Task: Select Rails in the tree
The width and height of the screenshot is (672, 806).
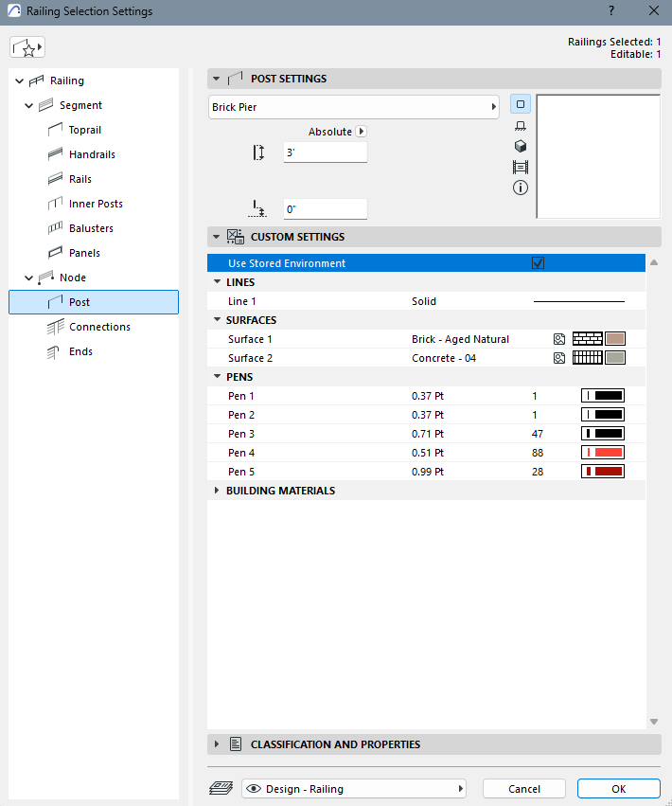Action: click(80, 179)
